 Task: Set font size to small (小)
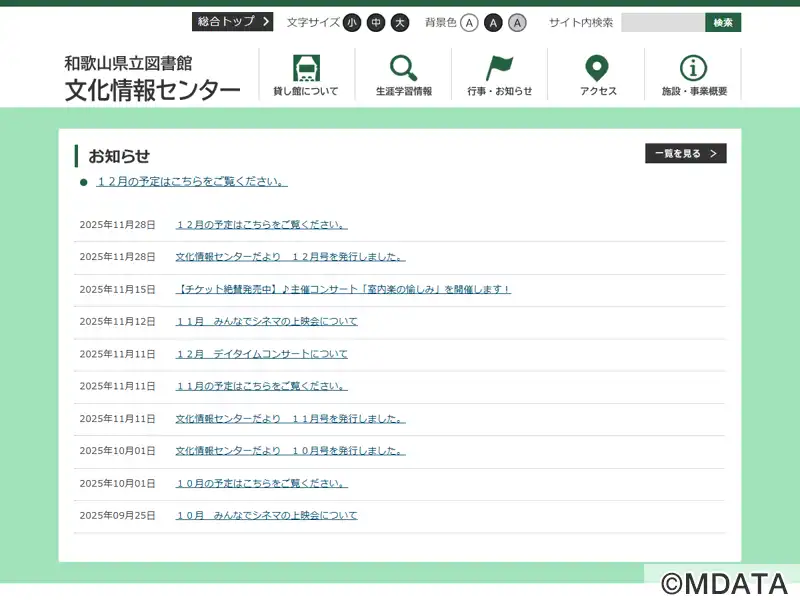click(x=352, y=22)
